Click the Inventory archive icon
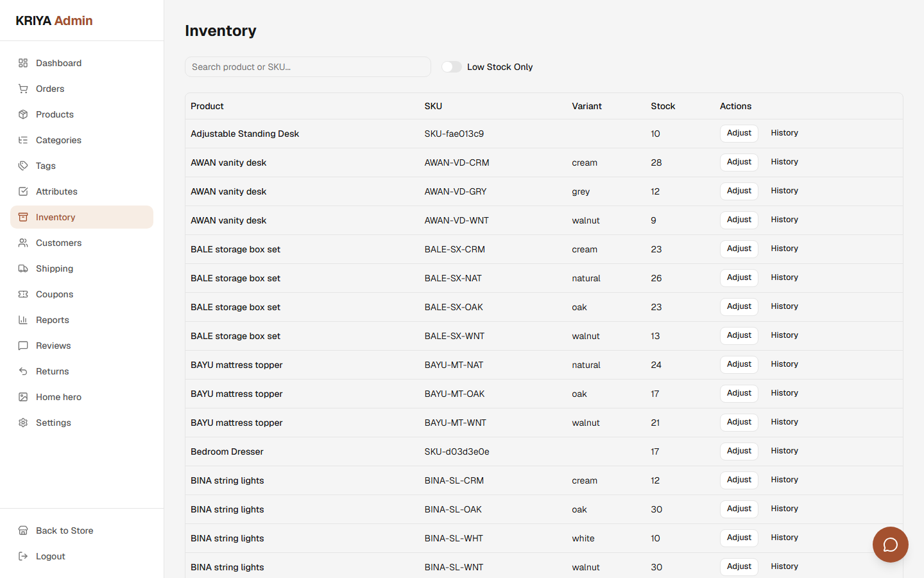The width and height of the screenshot is (924, 578). pyautogui.click(x=23, y=217)
